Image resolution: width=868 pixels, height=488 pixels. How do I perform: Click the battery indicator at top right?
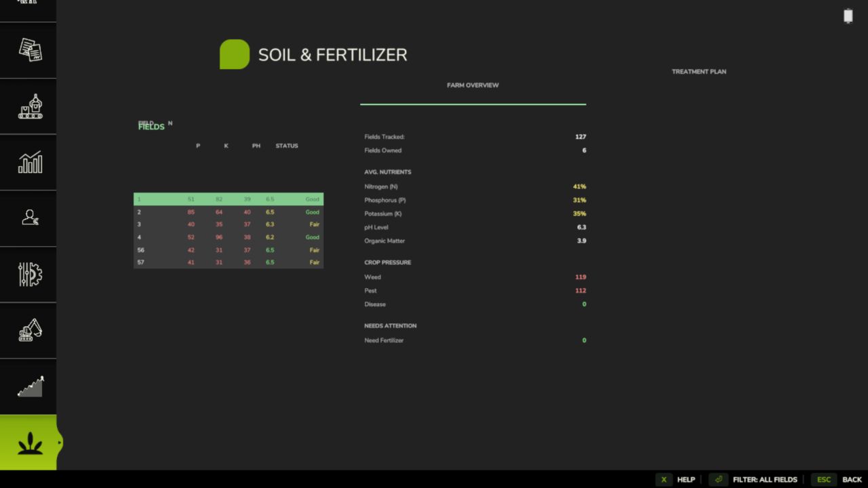click(x=848, y=16)
